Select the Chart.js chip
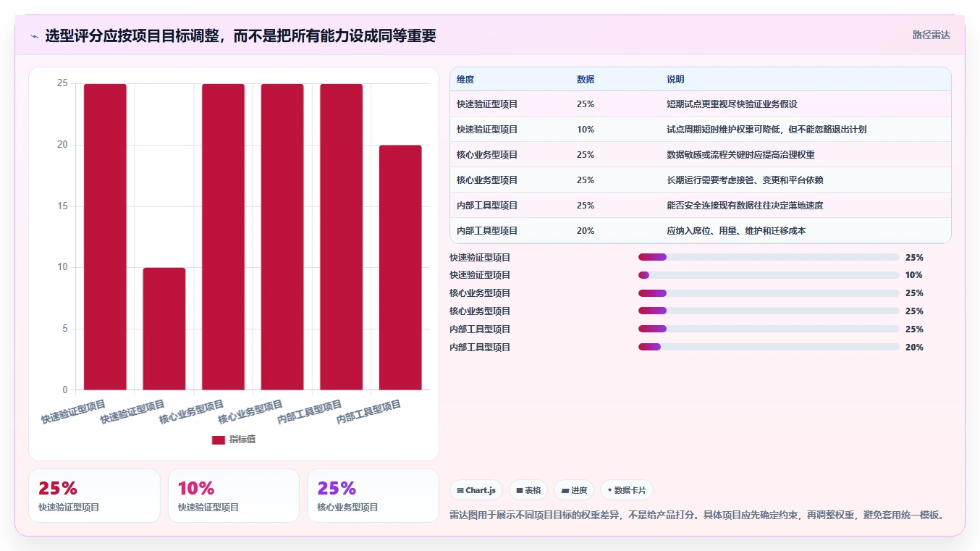Viewport: 980px width, 551px height. pyautogui.click(x=476, y=490)
